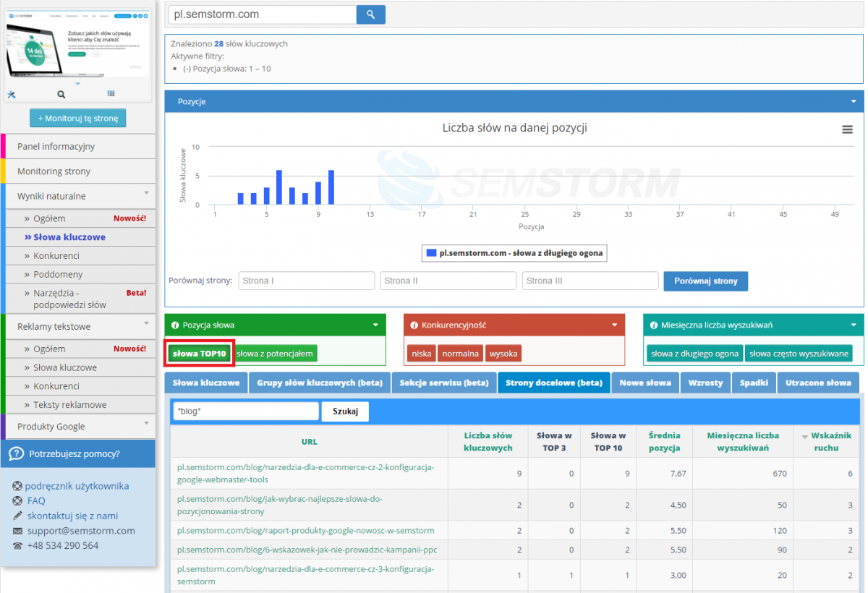Expand the Wyniki naturalne menu arrow
The height and width of the screenshot is (593, 868).
pos(147,193)
